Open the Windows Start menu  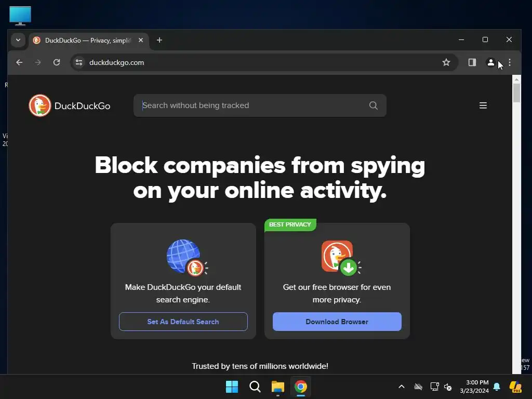[232, 387]
